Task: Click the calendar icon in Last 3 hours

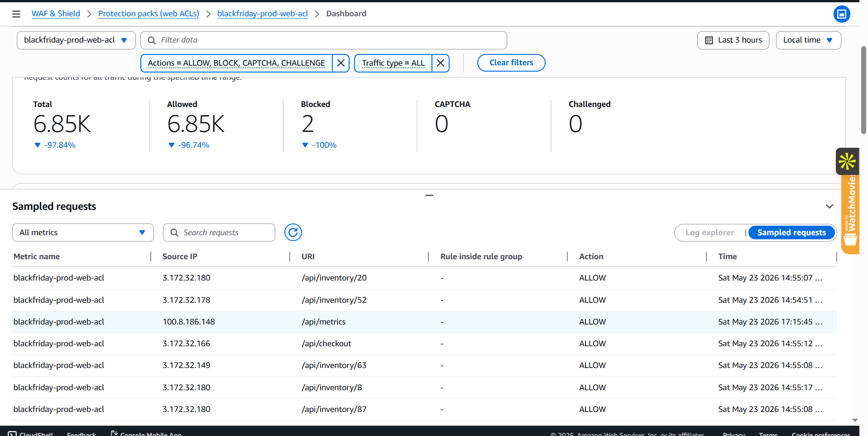Action: click(x=709, y=40)
